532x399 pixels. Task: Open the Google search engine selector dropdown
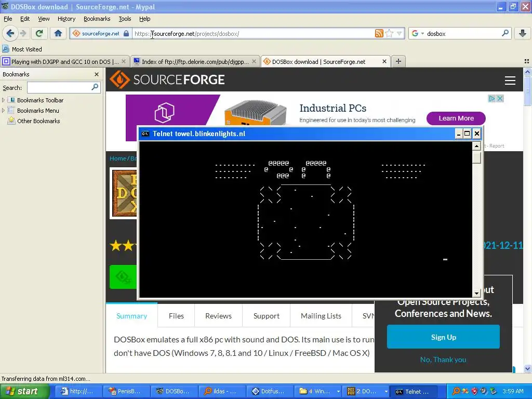click(418, 34)
